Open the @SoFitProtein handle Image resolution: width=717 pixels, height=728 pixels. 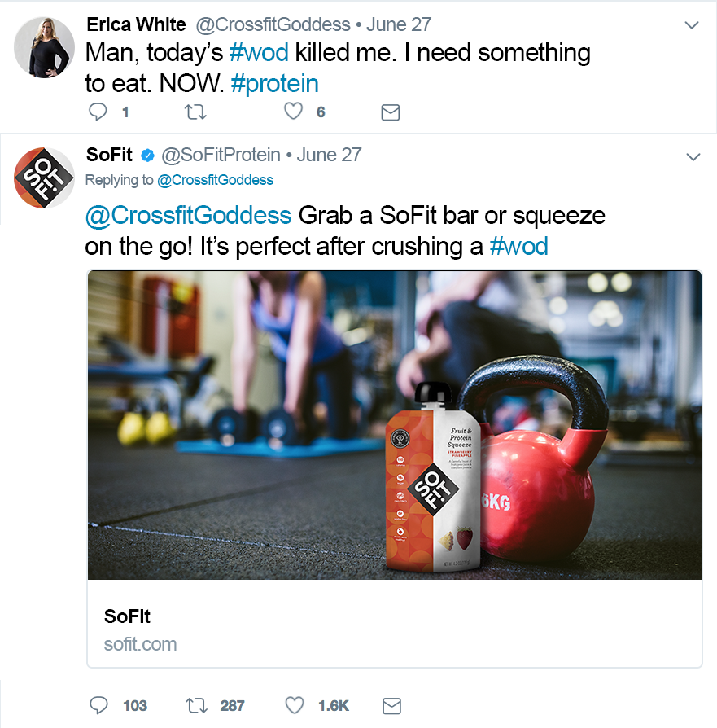221,155
